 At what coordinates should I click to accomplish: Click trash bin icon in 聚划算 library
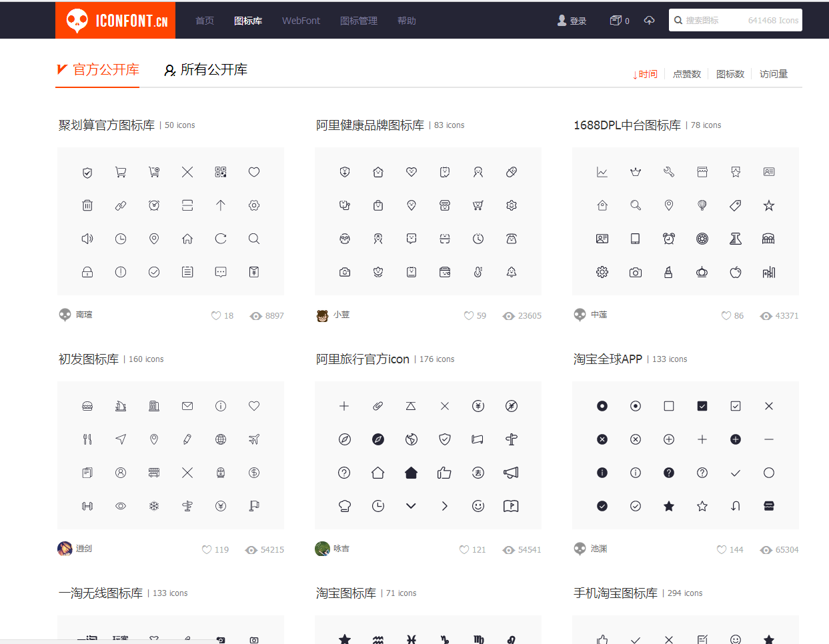pyautogui.click(x=87, y=205)
